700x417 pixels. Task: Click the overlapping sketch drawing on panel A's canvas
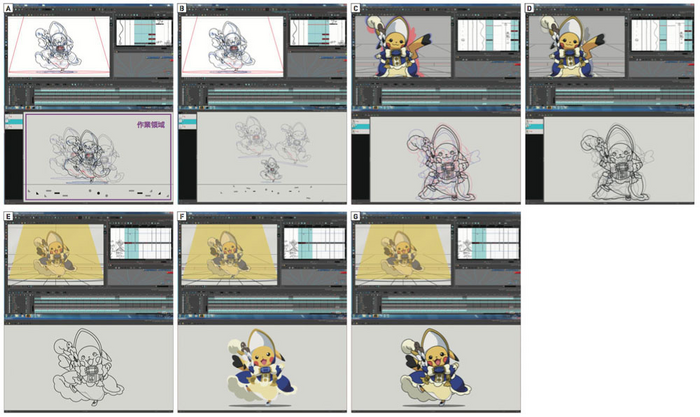point(85,155)
